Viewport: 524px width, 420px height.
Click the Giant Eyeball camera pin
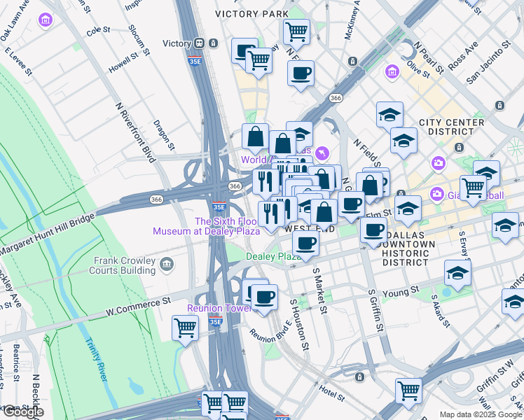[x=436, y=195]
